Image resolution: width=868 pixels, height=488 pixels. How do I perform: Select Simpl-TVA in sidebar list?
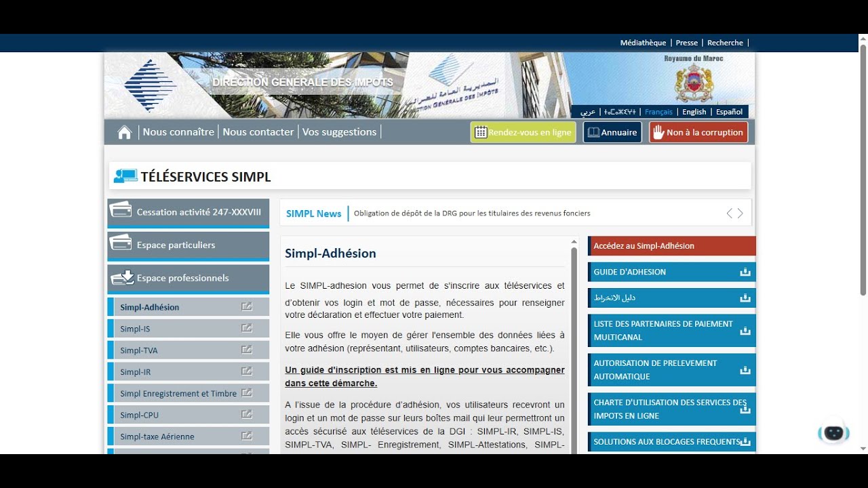[189, 350]
